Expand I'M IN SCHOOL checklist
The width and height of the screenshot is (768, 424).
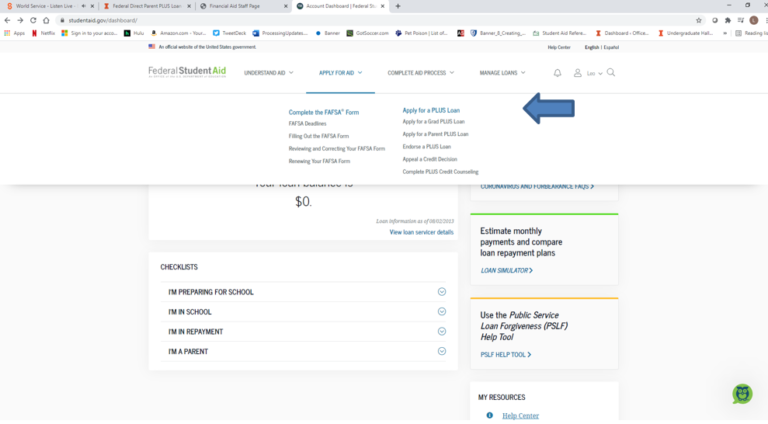pyautogui.click(x=304, y=312)
